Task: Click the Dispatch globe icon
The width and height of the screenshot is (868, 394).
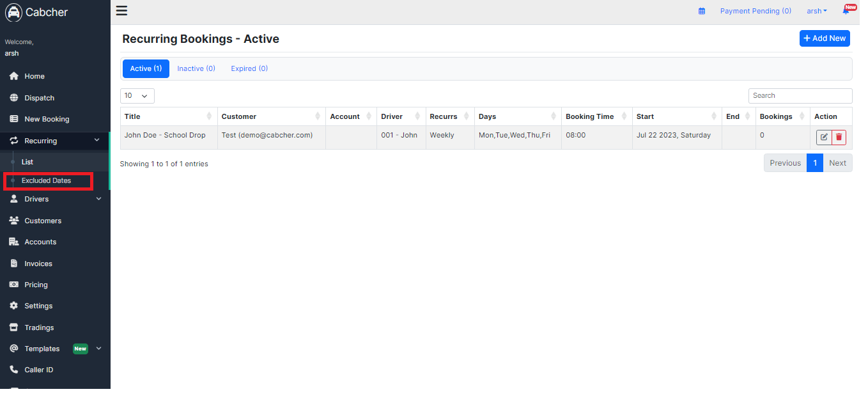Action: coord(13,98)
